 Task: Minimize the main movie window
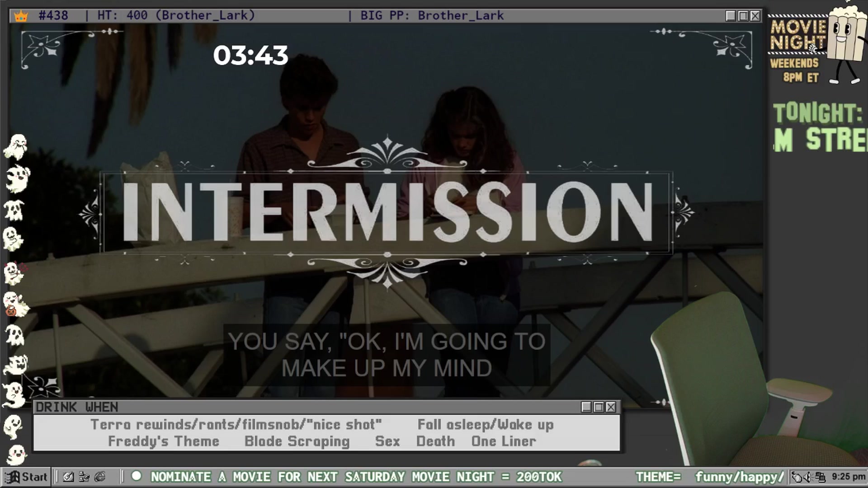pos(731,16)
